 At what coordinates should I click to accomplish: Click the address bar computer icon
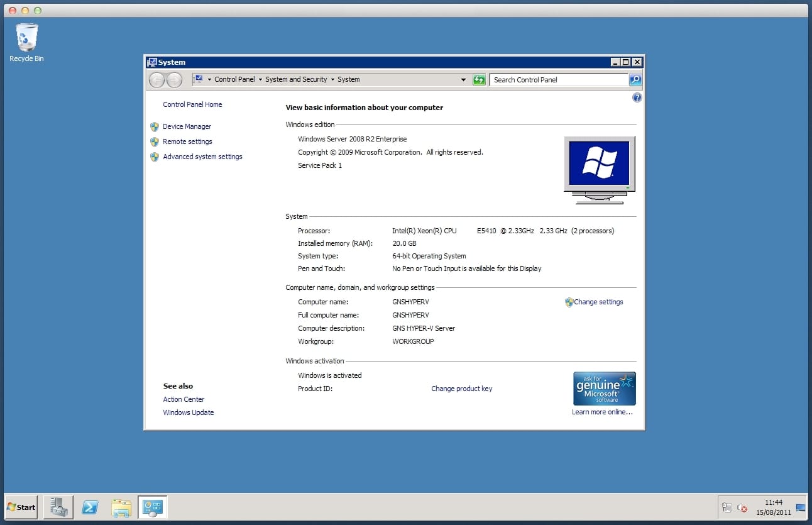[x=198, y=79]
